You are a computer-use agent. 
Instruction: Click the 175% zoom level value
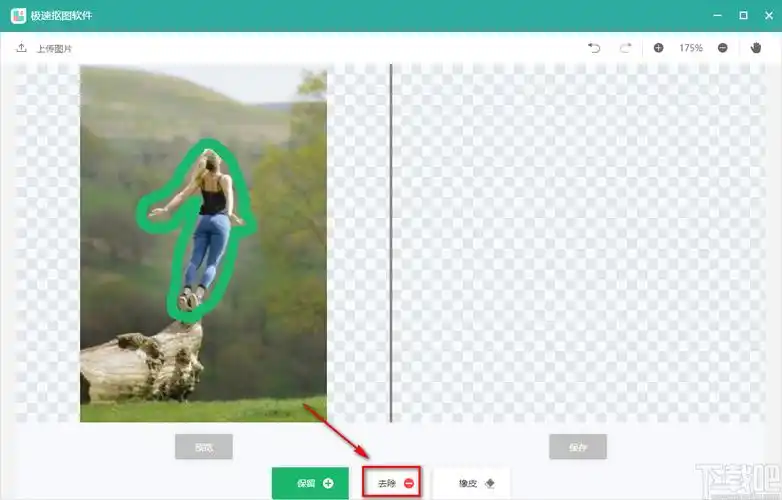(691, 48)
